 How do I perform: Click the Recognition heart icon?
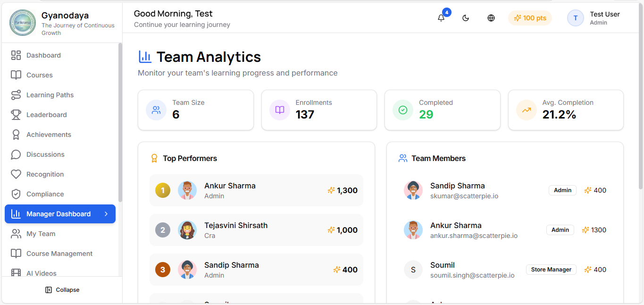[x=16, y=174]
